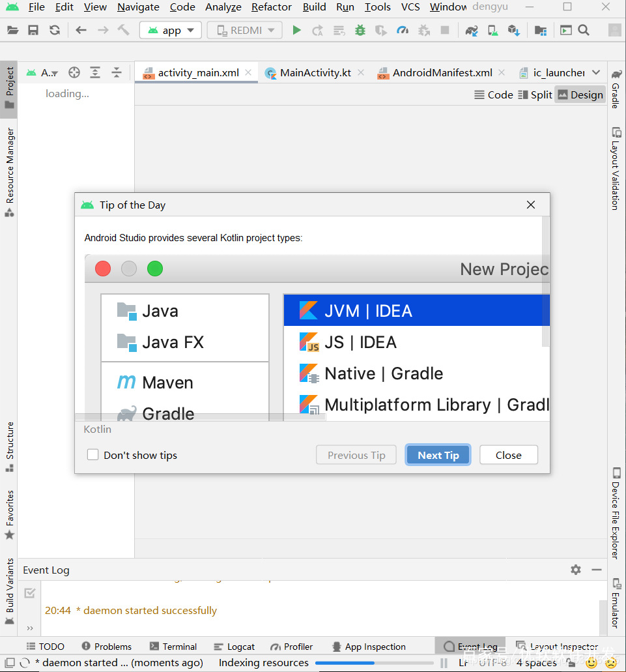Open file with the toolbar folder icon

pos(13,31)
